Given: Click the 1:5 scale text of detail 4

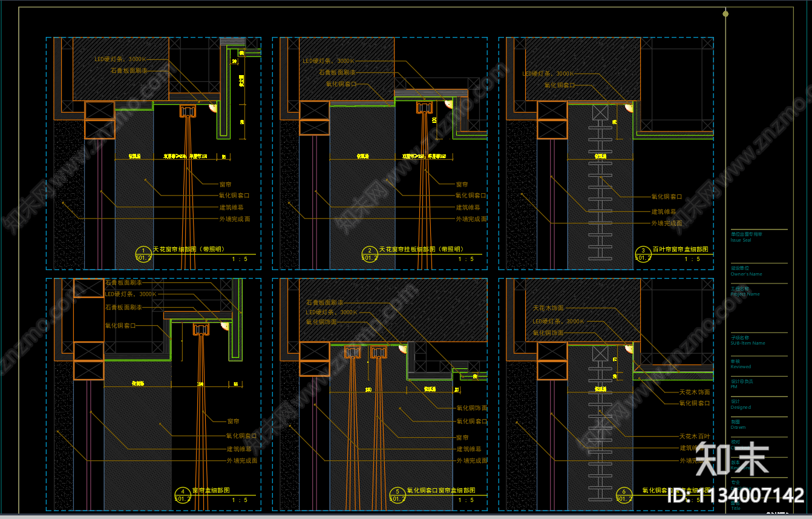Looking at the screenshot, I should click(x=240, y=500).
